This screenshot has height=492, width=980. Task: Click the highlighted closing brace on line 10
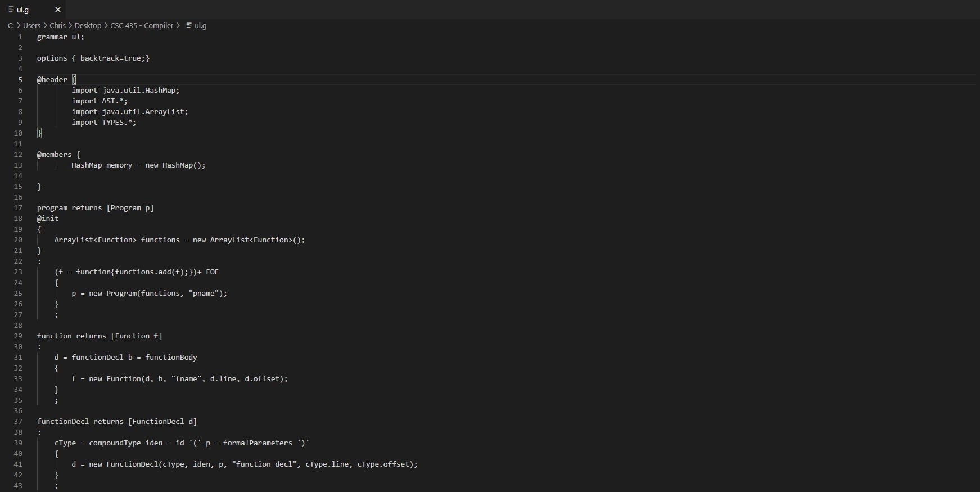[39, 133]
